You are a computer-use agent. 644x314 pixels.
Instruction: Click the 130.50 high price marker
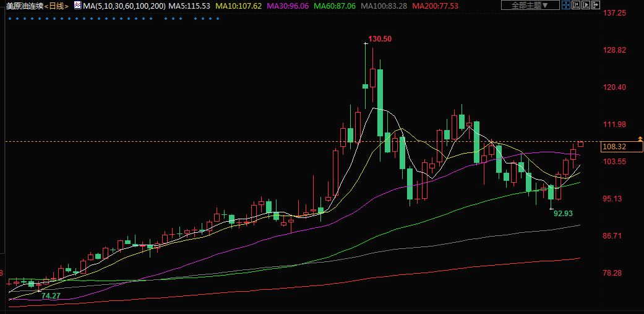tap(380, 39)
